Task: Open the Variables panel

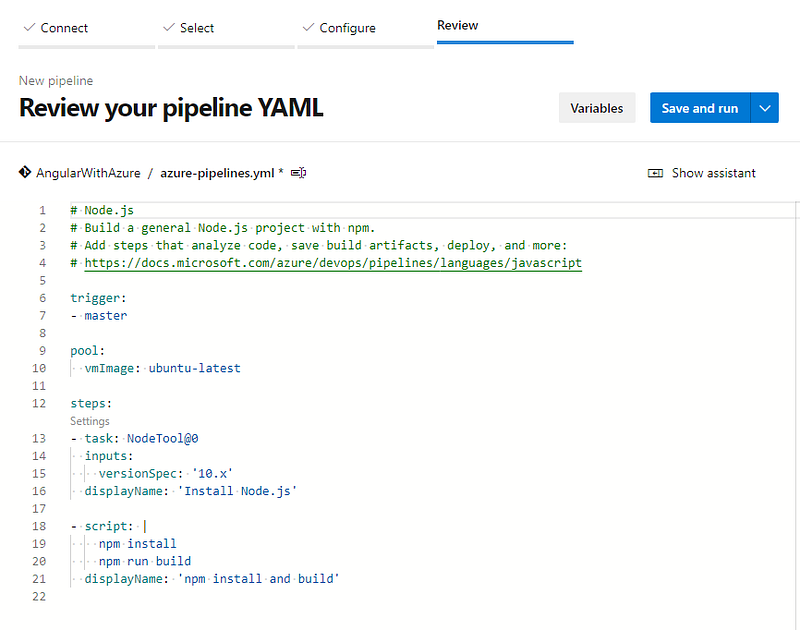Action: [597, 108]
